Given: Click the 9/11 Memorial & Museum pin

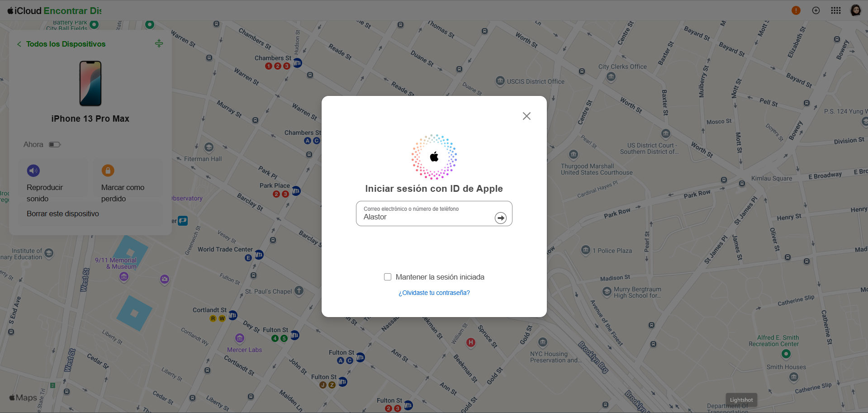Looking at the screenshot, I should 124,276.
